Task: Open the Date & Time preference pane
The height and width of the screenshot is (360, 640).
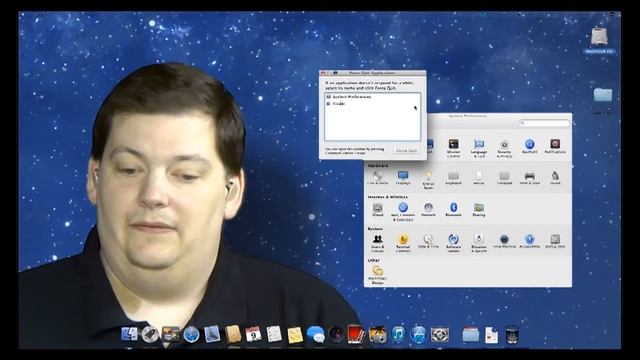Action: click(x=428, y=241)
